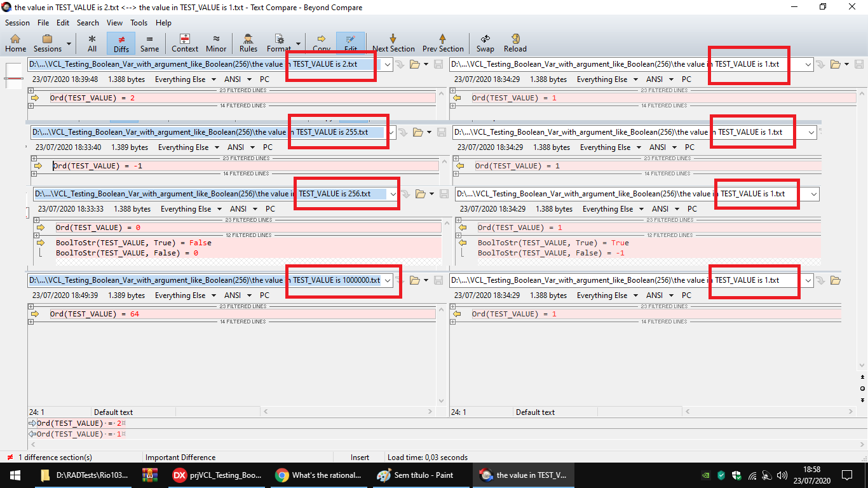This screenshot has width=868, height=488.
Task: Copy line Ord(TEST_VALUE) = -1 to right via arrow
Action: coord(38,166)
